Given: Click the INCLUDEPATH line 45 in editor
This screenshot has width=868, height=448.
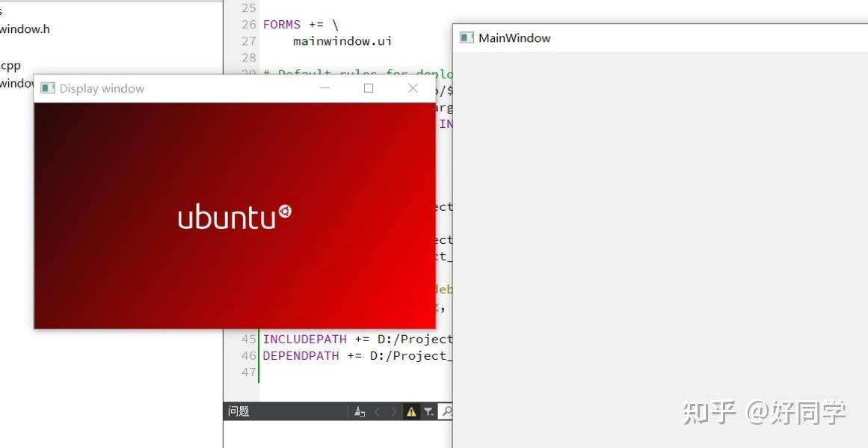Looking at the screenshot, I should click(357, 339).
